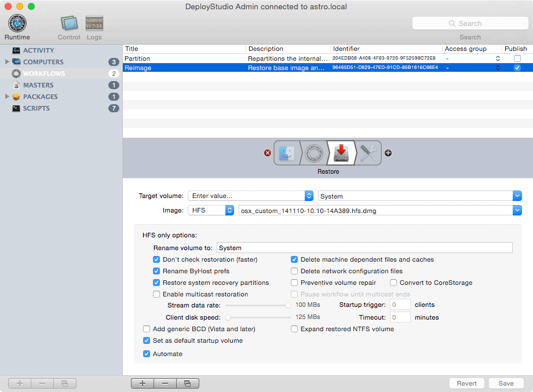Click the Save button

pyautogui.click(x=506, y=383)
